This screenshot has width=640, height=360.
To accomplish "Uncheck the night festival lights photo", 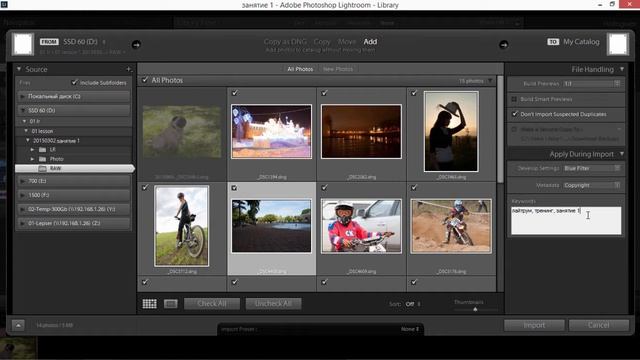I will [235, 93].
